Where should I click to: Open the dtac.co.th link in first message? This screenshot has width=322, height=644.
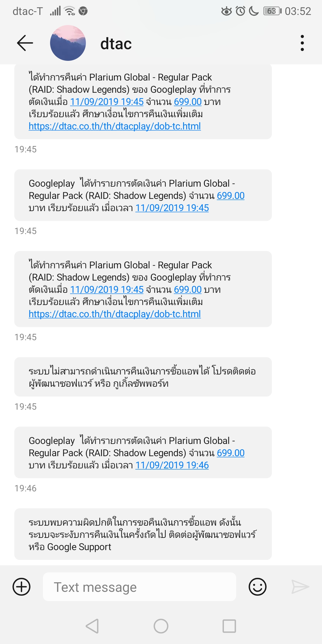coord(115,126)
